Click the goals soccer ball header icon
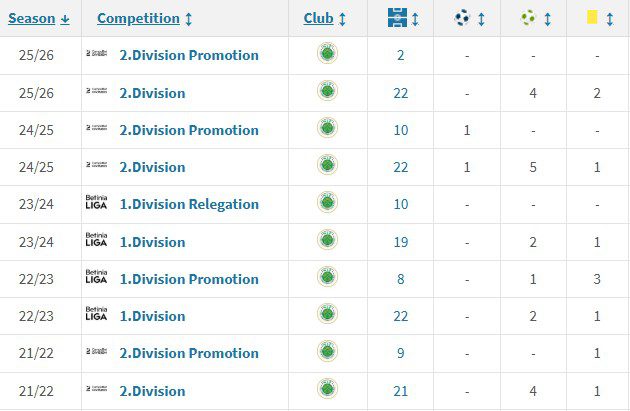 click(x=462, y=18)
